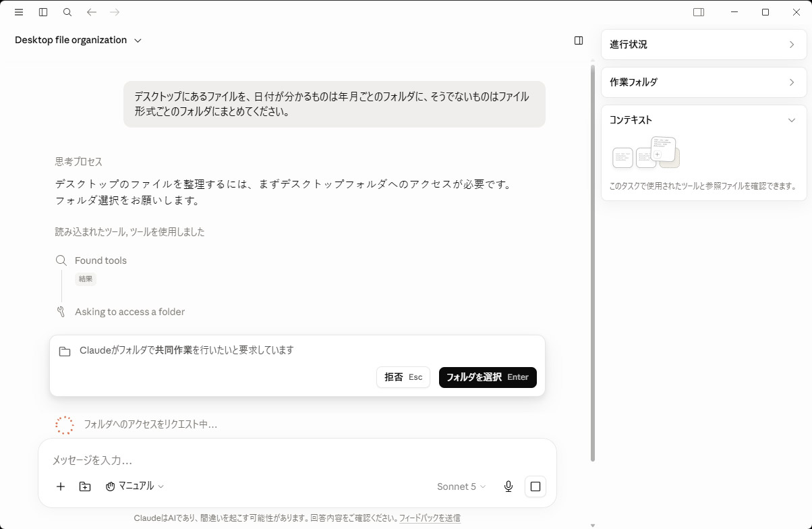Open the Sonnet 5 model selector
This screenshot has height=529, width=812.
click(x=461, y=486)
